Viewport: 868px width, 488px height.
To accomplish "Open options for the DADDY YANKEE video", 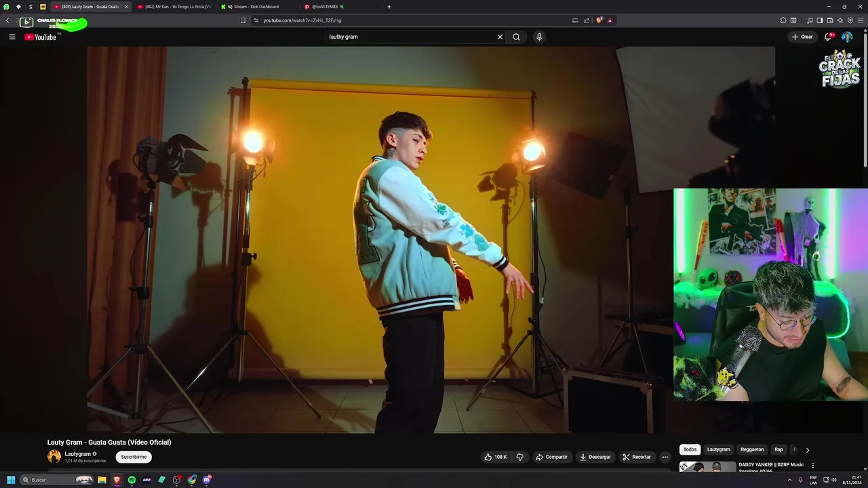I will tap(813, 466).
